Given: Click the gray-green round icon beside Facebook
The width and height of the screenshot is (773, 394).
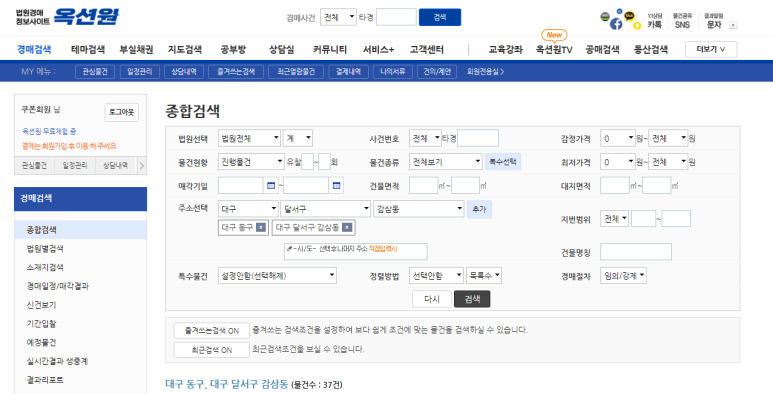Looking at the screenshot, I should click(605, 17).
